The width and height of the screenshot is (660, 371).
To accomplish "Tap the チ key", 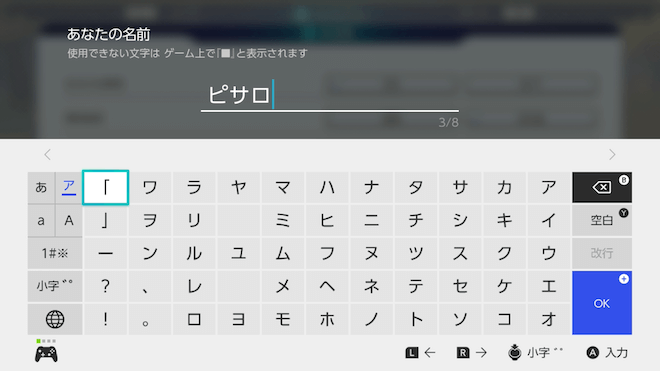I will tap(416, 220).
